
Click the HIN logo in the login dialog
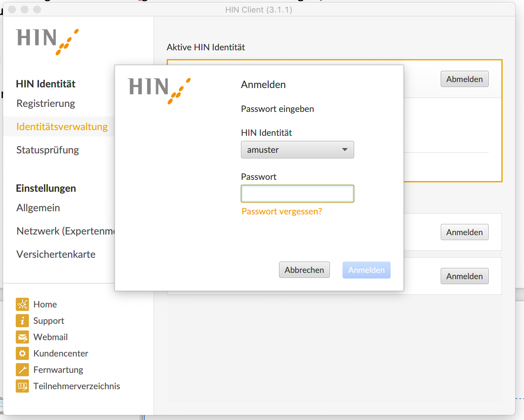pos(159,91)
